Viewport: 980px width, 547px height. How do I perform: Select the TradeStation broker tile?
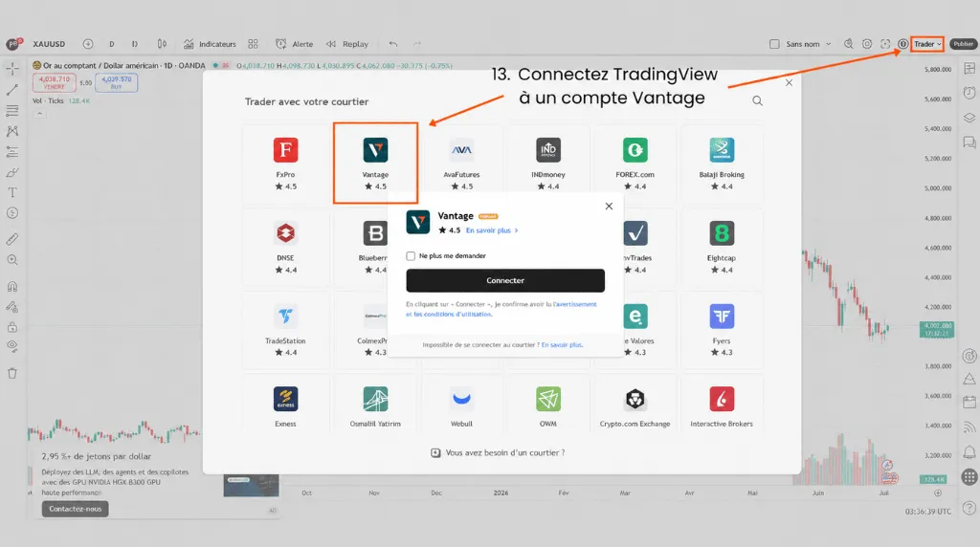click(285, 331)
